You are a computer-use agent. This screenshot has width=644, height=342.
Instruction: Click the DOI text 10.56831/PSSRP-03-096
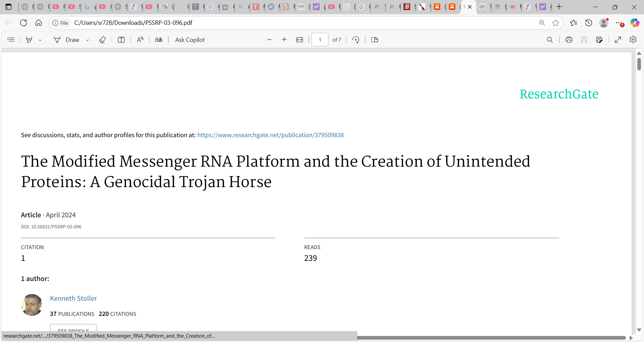(51, 227)
